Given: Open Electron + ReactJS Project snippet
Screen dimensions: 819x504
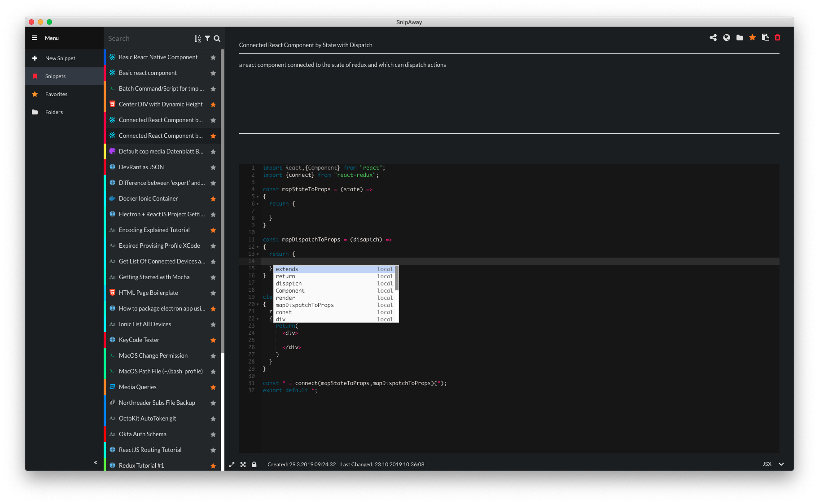Looking at the screenshot, I should tap(162, 215).
